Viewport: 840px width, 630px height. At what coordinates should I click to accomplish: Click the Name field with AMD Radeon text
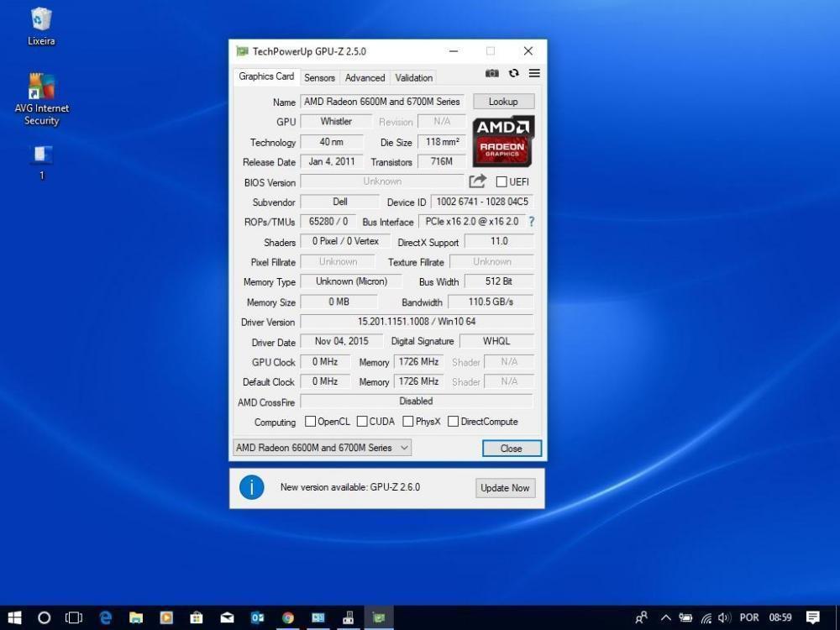382,102
